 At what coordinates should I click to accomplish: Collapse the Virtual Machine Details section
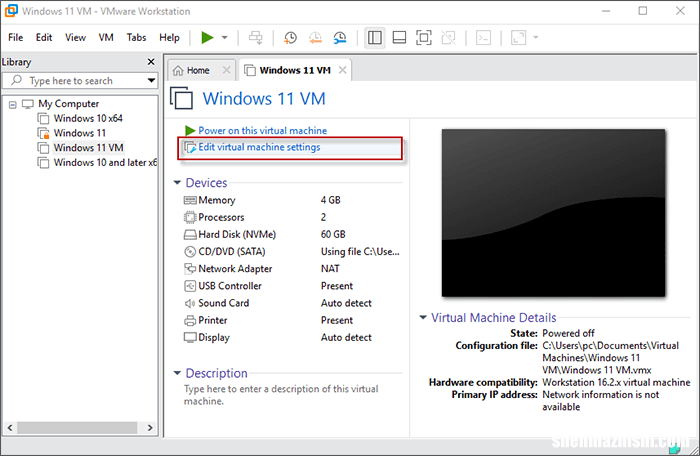coord(423,318)
